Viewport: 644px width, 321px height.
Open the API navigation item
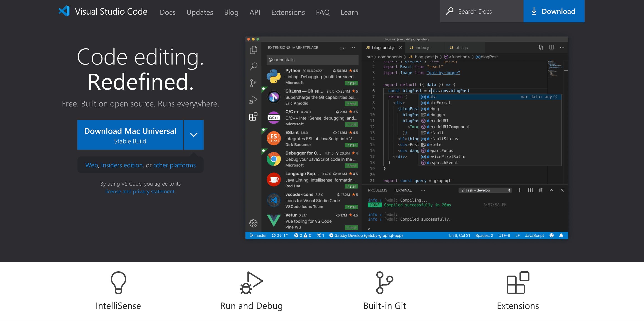click(x=255, y=12)
